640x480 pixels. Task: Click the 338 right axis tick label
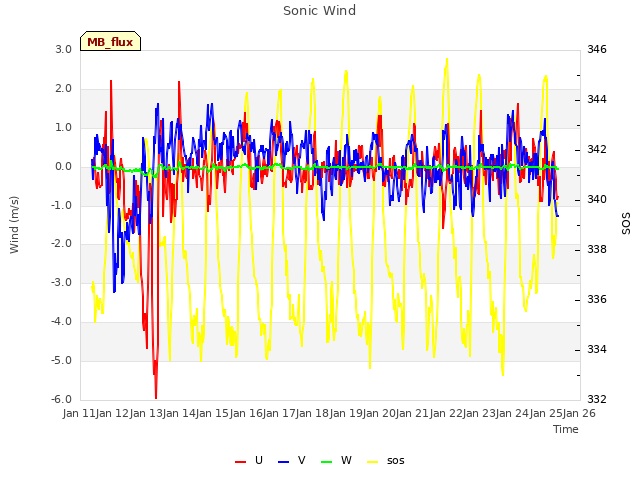coord(597,249)
